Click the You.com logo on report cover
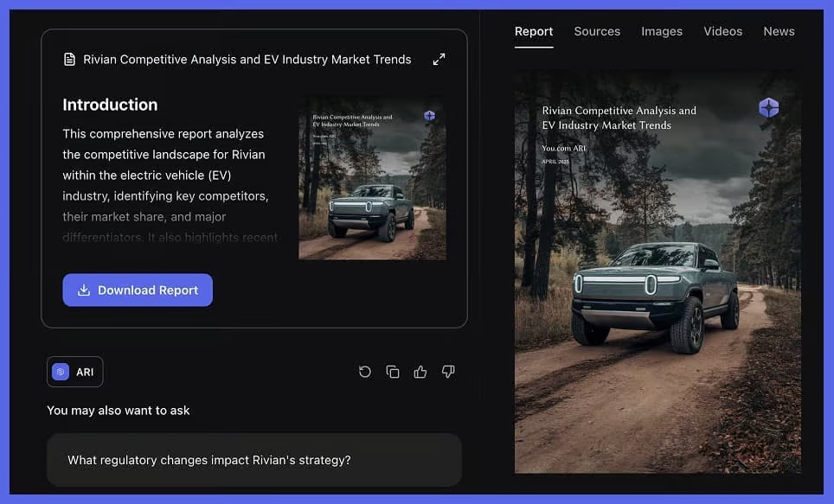Screen dimensions: 834x504 point(768,107)
